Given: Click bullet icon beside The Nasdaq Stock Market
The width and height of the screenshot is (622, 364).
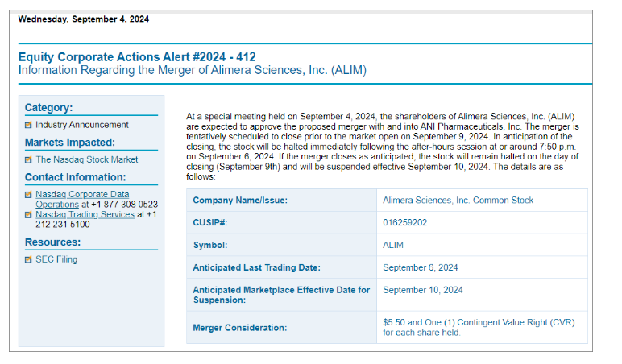Looking at the screenshot, I should click(28, 159).
